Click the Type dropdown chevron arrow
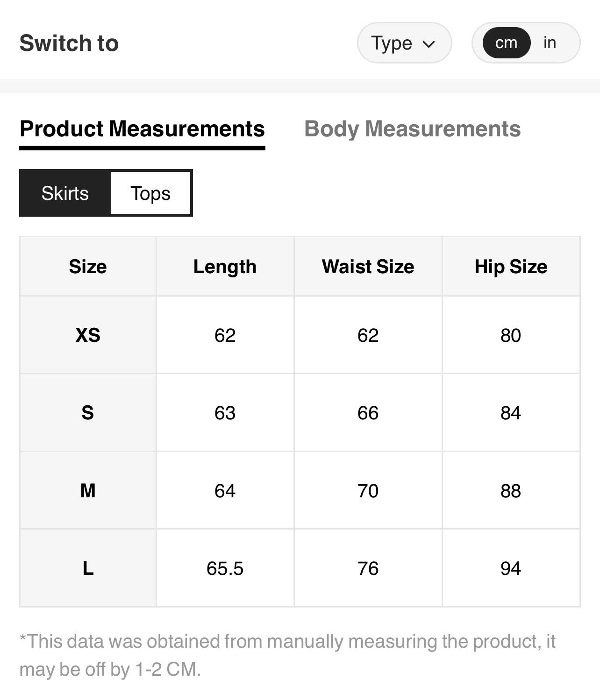 click(429, 44)
